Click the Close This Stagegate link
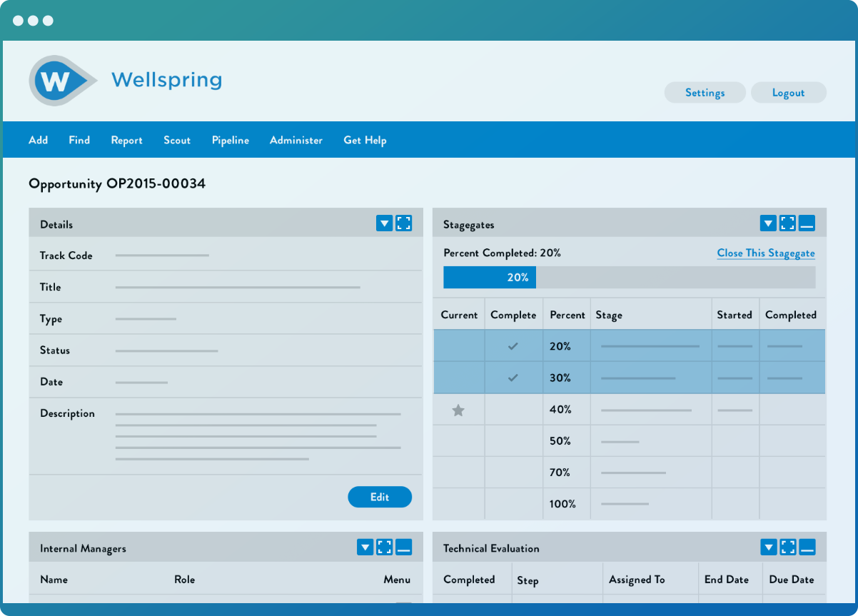858x616 pixels. tap(765, 253)
